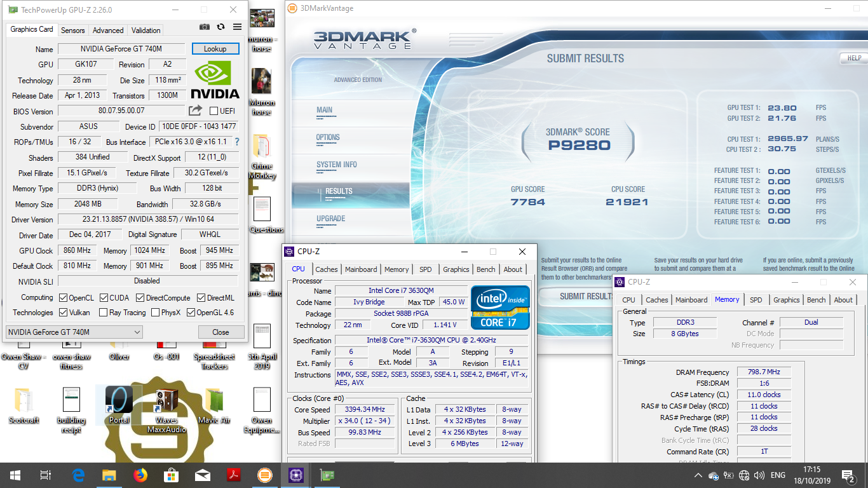
Task: Click the Close button in GPU-Z
Action: 220,332
